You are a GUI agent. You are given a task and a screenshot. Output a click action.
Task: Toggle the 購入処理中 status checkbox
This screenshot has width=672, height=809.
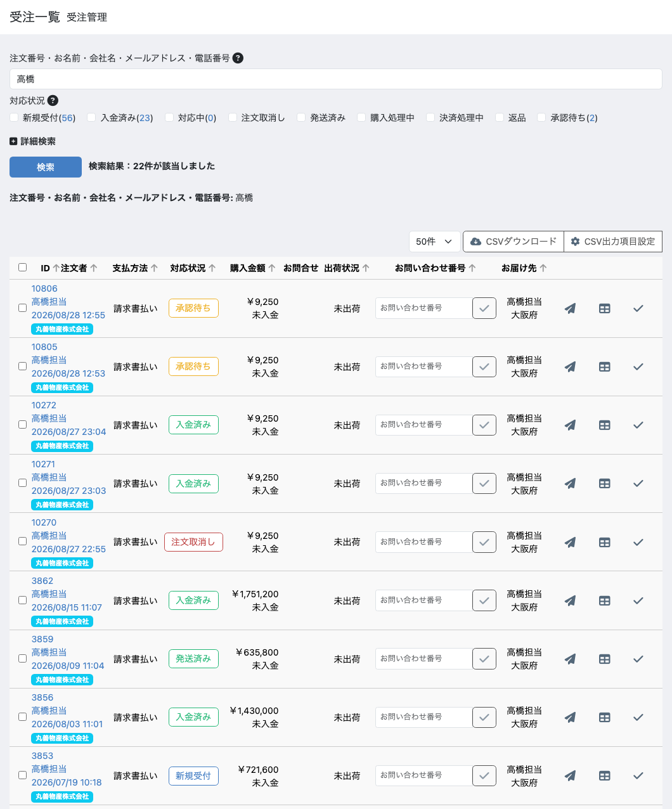click(x=361, y=117)
